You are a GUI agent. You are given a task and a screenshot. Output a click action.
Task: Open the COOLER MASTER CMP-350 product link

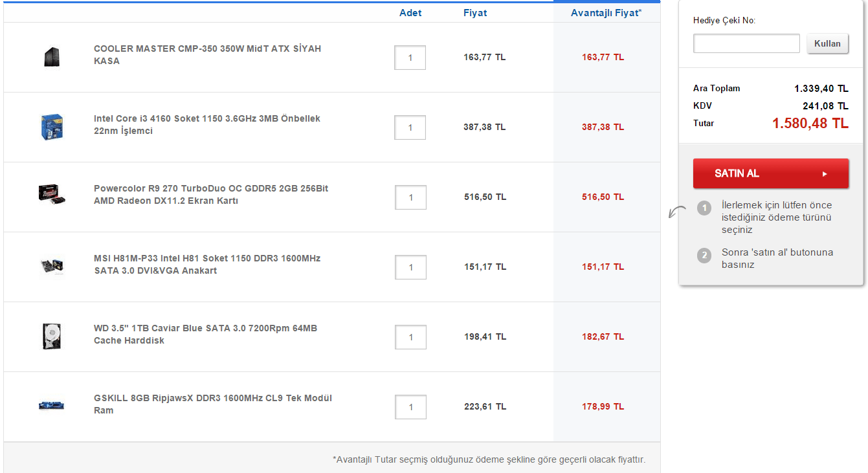point(208,54)
